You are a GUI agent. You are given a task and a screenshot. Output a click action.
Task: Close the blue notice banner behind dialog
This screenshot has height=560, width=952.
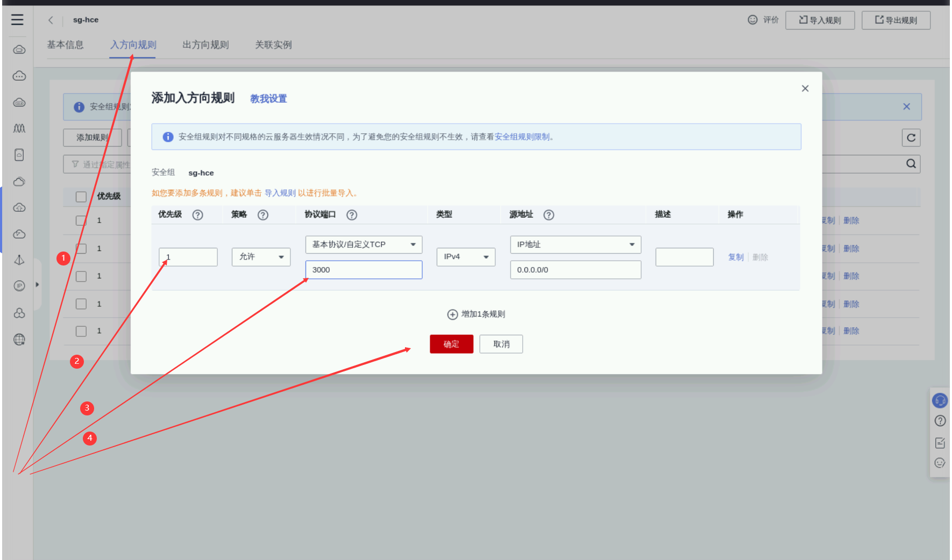click(907, 106)
